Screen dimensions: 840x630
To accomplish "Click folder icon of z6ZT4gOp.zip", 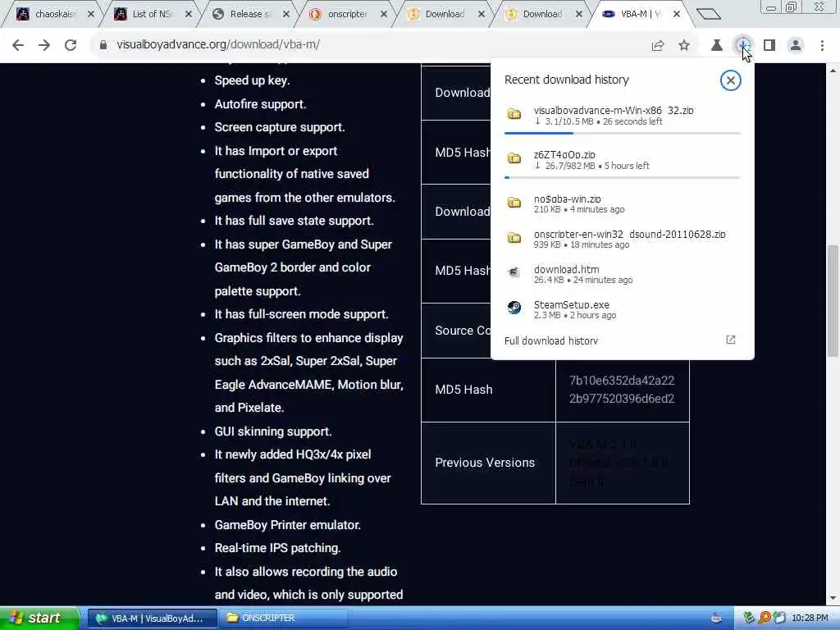I will pos(514,158).
